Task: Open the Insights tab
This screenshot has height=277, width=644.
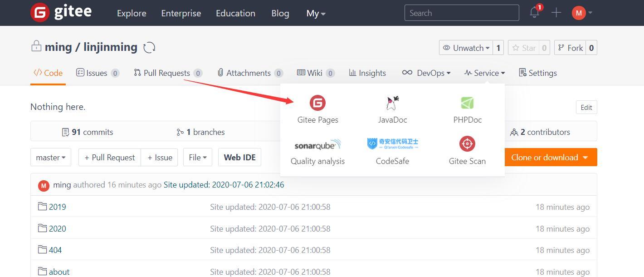Action: coord(367,73)
